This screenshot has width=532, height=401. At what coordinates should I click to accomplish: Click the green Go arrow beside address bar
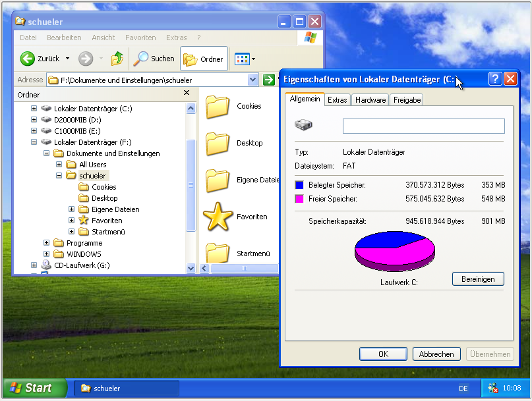coord(268,80)
